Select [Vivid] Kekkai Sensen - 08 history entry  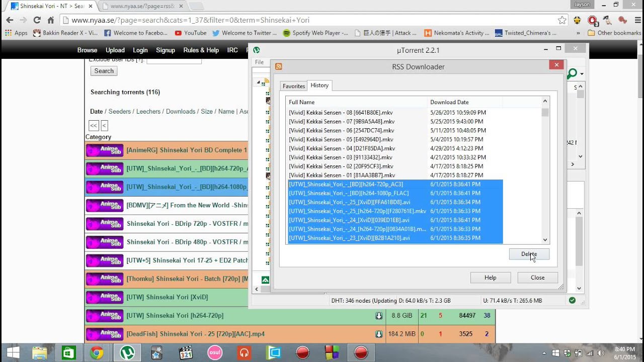(x=395, y=113)
